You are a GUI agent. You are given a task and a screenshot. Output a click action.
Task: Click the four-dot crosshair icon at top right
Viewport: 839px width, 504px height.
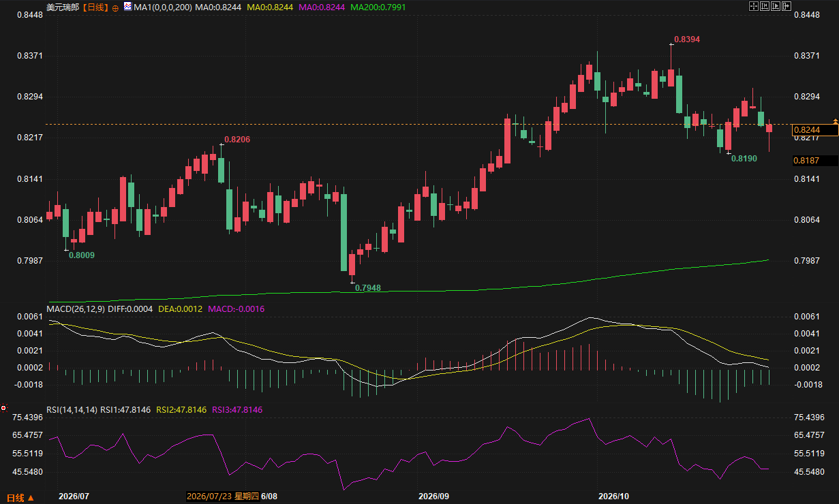754,6
